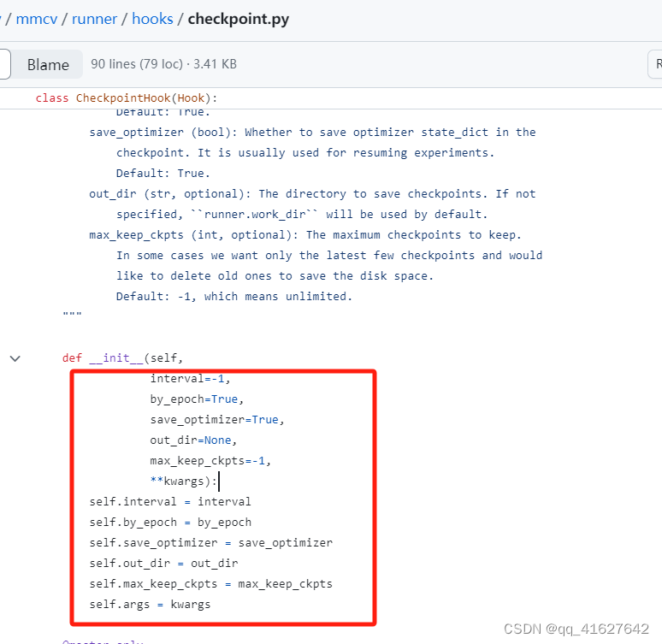
Task: Click the 'self.save_optimizer = save_optimizer' line
Action: [x=210, y=542]
